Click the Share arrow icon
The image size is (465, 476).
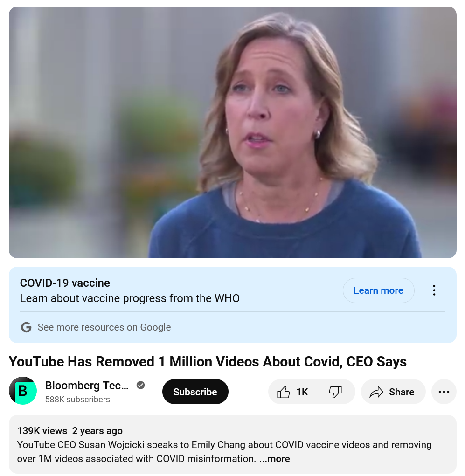(376, 392)
